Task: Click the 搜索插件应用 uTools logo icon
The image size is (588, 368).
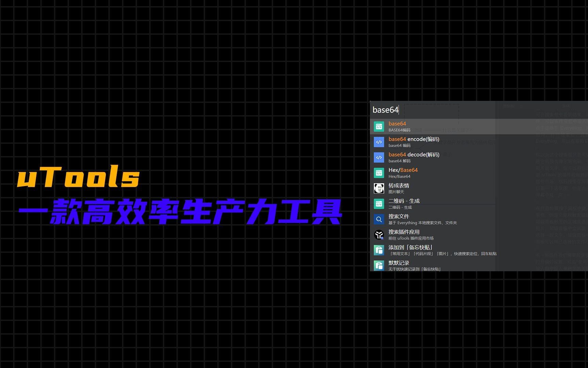Action: [379, 235]
